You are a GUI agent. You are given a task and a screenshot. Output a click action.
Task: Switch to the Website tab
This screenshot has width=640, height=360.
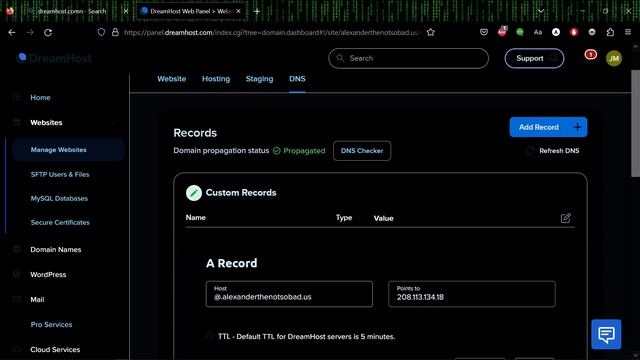171,79
